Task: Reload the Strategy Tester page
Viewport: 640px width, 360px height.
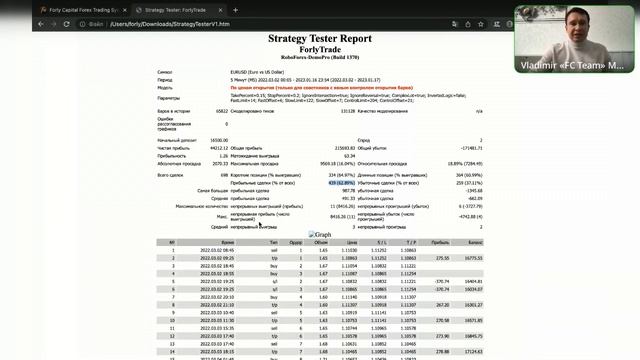Action: (x=67, y=24)
